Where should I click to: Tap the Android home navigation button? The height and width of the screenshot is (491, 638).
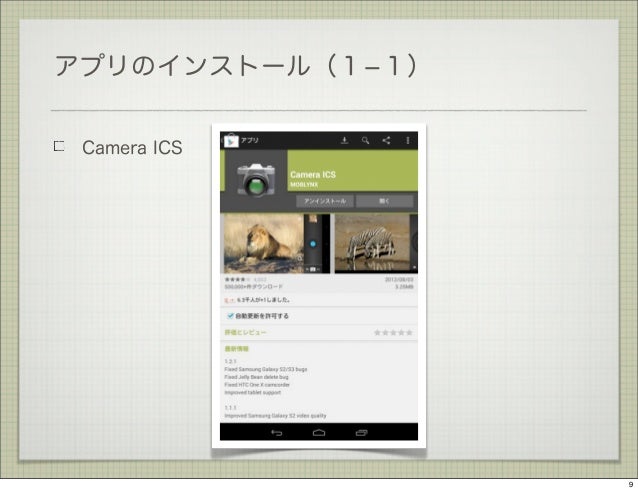pos(319,432)
